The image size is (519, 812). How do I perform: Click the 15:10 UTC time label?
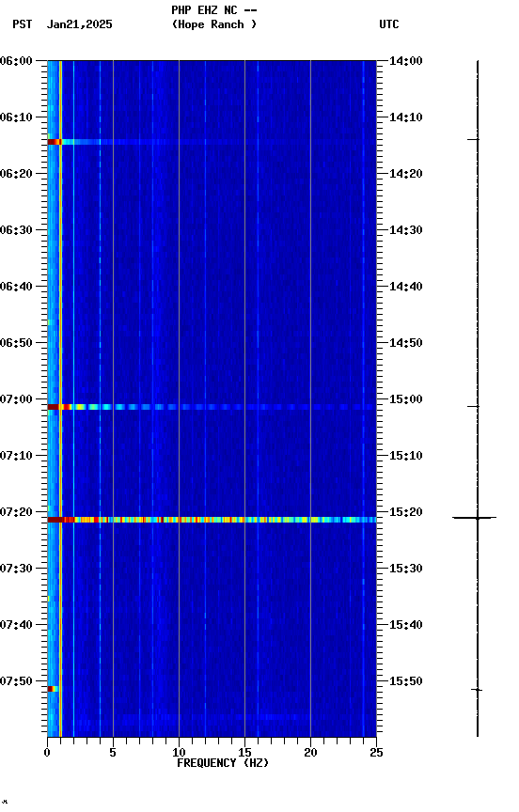pos(406,456)
